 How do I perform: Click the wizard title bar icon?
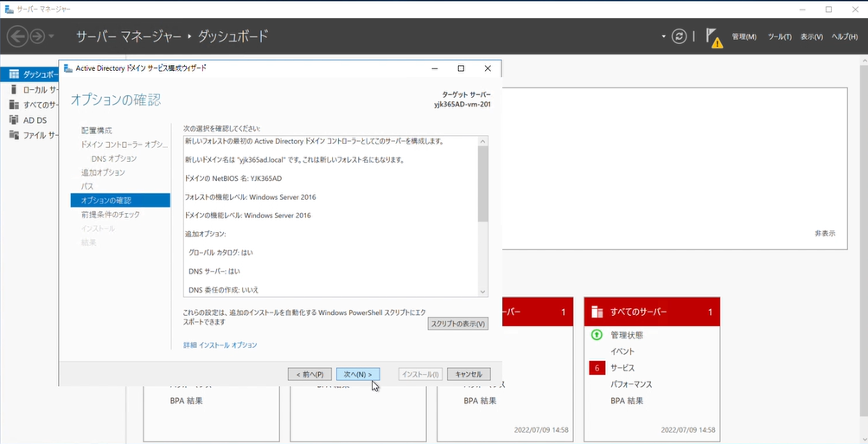tap(68, 68)
